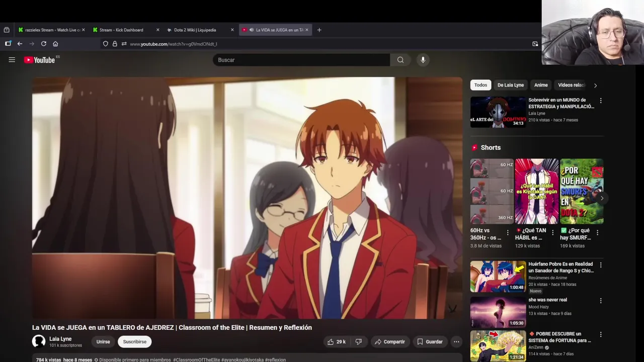This screenshot has width=644, height=362.
Task: Close the Dota 2 Wiki tab
Action: pyautogui.click(x=232, y=30)
